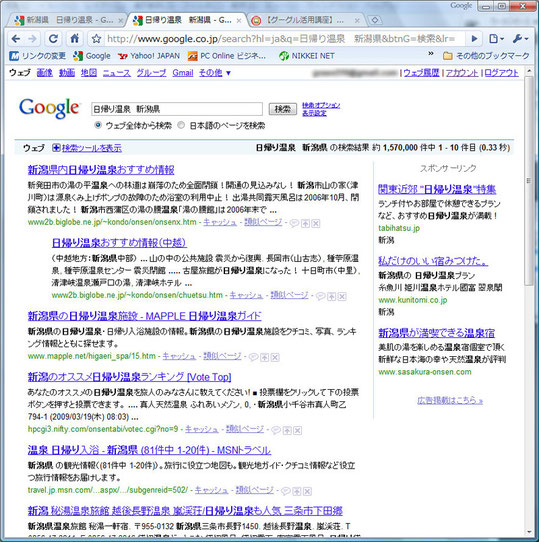Click comment icon on mapple.net result

253,357
